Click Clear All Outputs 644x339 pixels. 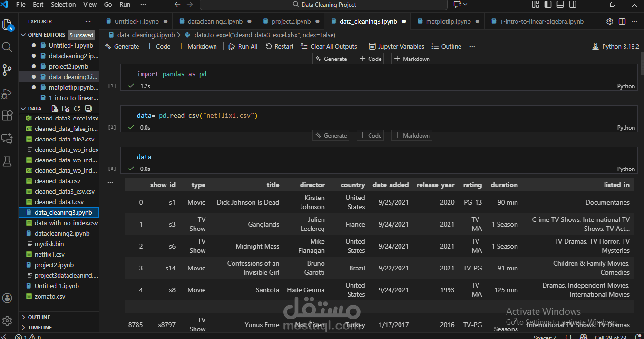(329, 46)
